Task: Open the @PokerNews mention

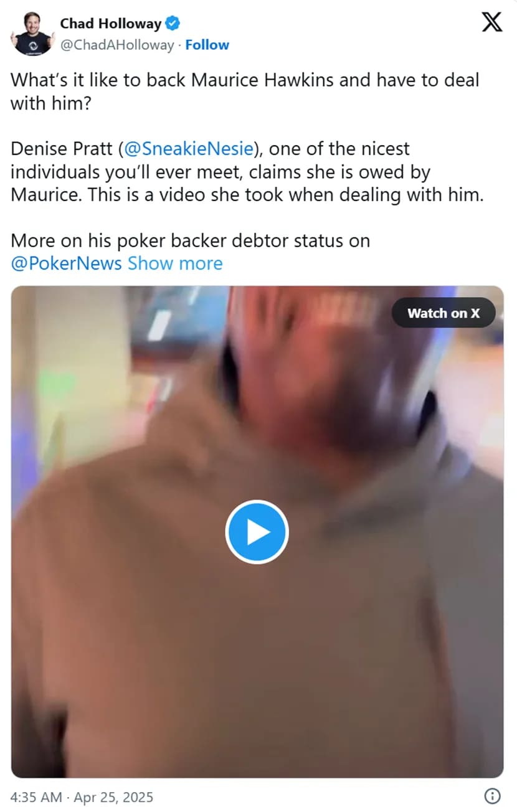Action: click(x=66, y=263)
